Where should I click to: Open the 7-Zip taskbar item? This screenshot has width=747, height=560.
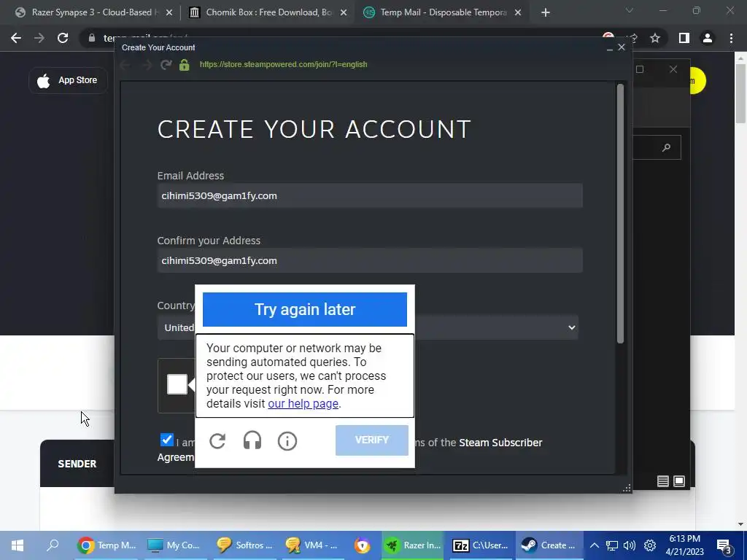(480, 545)
